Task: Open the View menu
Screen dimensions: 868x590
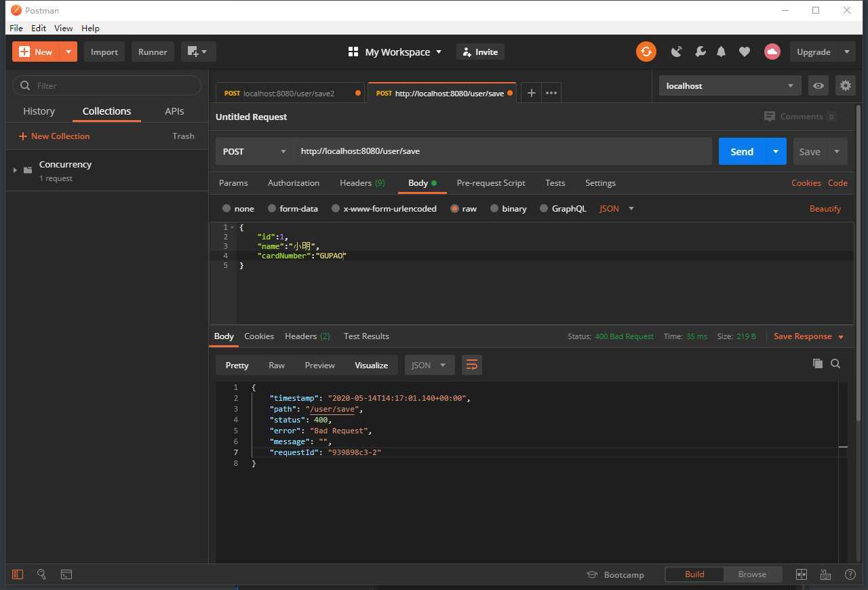Action: (x=63, y=28)
